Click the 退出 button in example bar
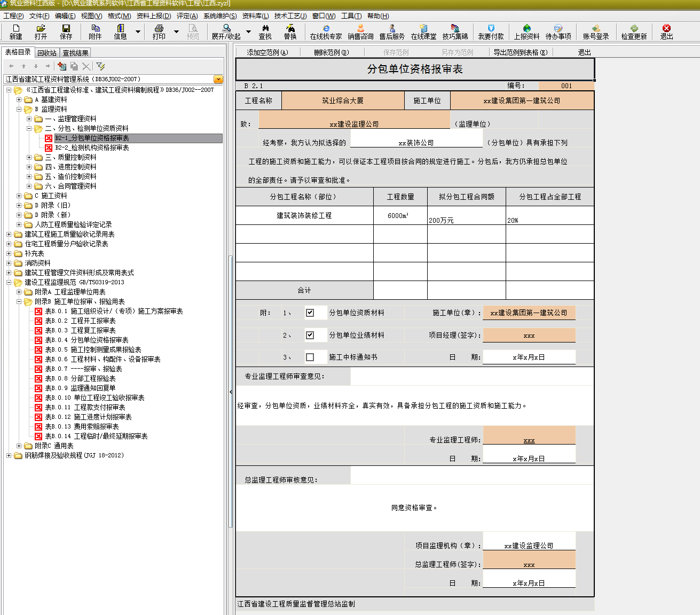Viewport: 700px width, 615px height. pos(585,52)
